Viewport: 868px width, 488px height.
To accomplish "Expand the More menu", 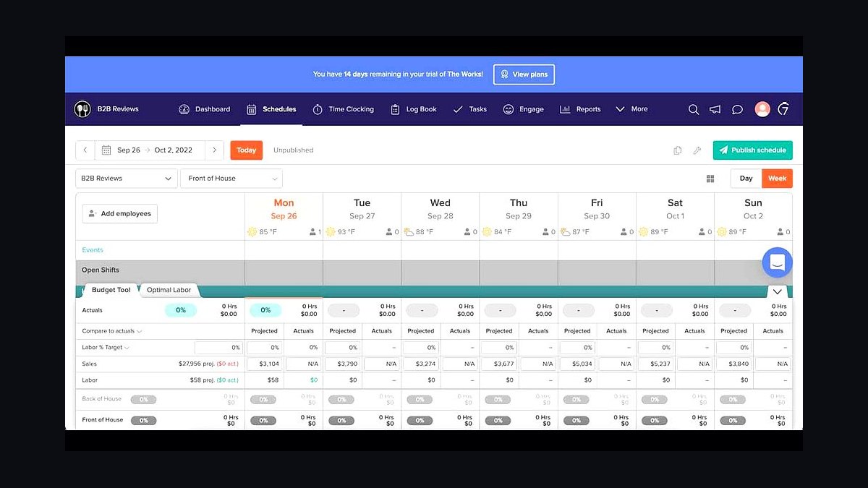I will (x=631, y=109).
